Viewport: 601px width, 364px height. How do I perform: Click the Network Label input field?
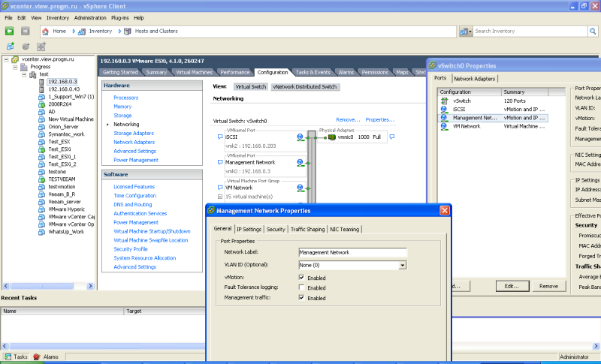352,253
